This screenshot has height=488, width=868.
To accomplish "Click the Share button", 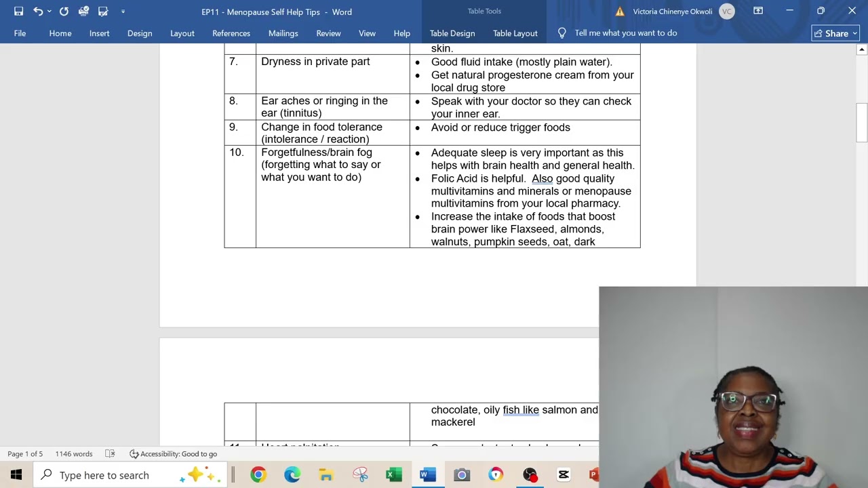I will click(835, 33).
